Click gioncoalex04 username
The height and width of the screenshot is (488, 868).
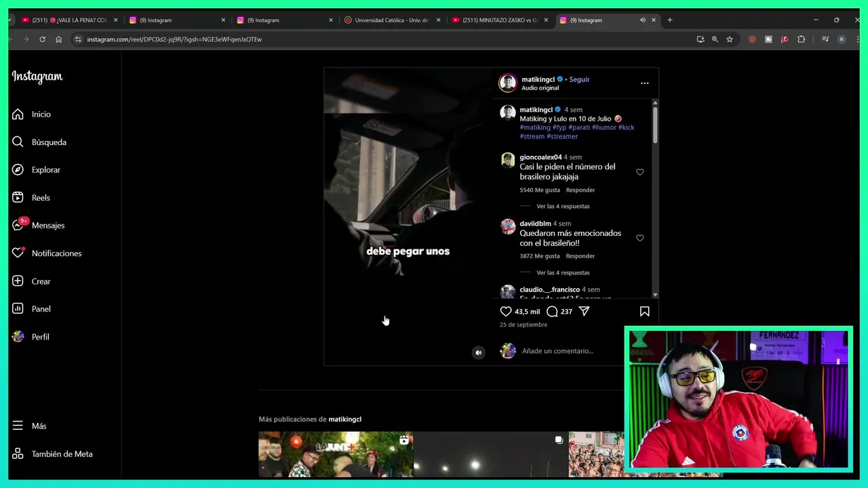[540, 157]
